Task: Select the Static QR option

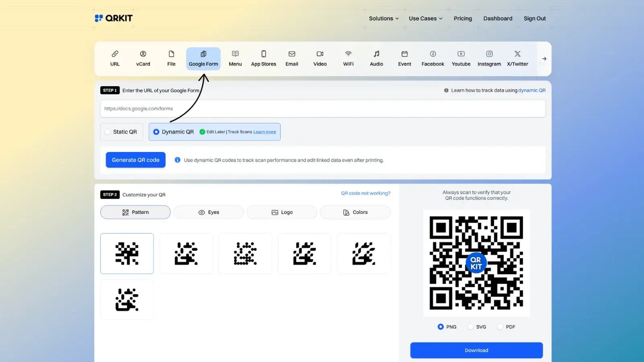Action: [121, 132]
